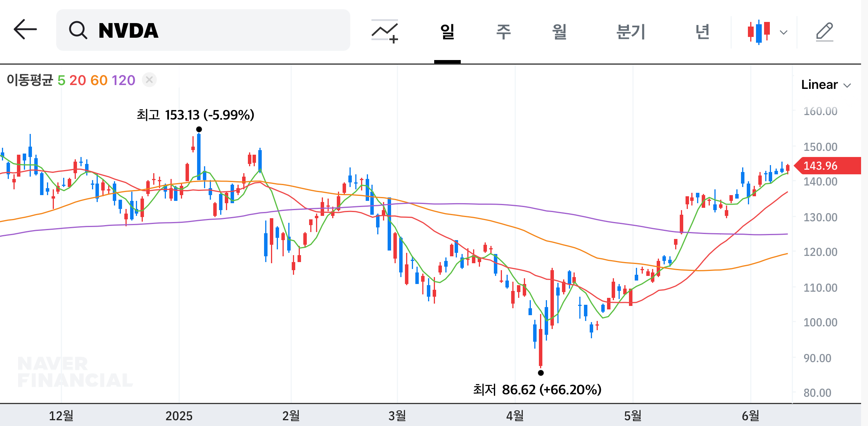The width and height of the screenshot is (868, 426).
Task: Click the 3월 date axis label
Action: point(397,416)
